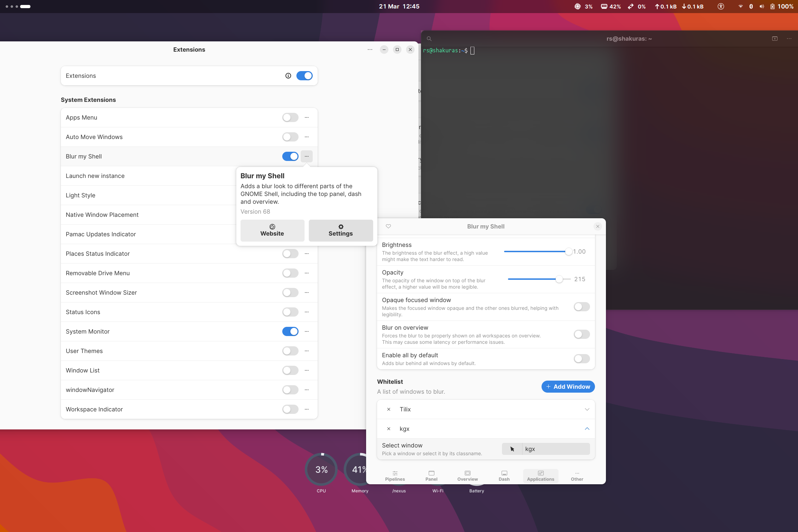Open the Apps Menu extension options dots
This screenshot has width=798, height=532.
(307, 117)
